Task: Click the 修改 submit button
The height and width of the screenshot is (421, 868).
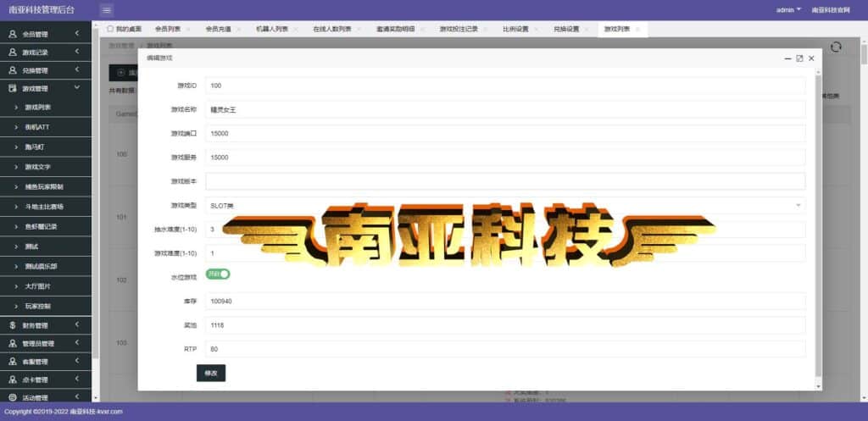Action: [211, 373]
